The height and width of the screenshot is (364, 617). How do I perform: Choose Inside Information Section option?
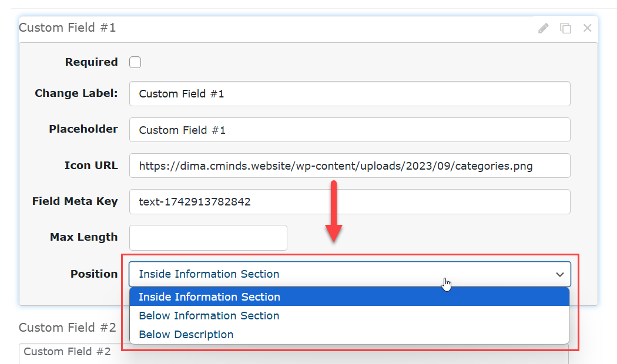tap(350, 297)
